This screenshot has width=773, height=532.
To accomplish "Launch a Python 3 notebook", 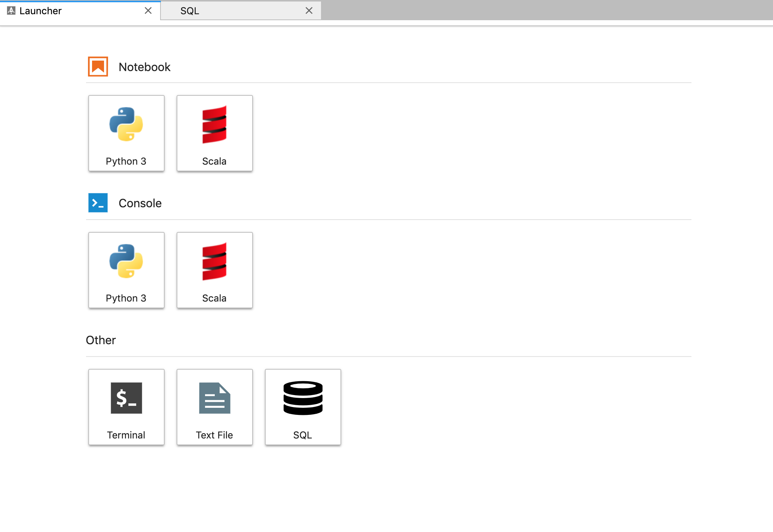I will [126, 133].
